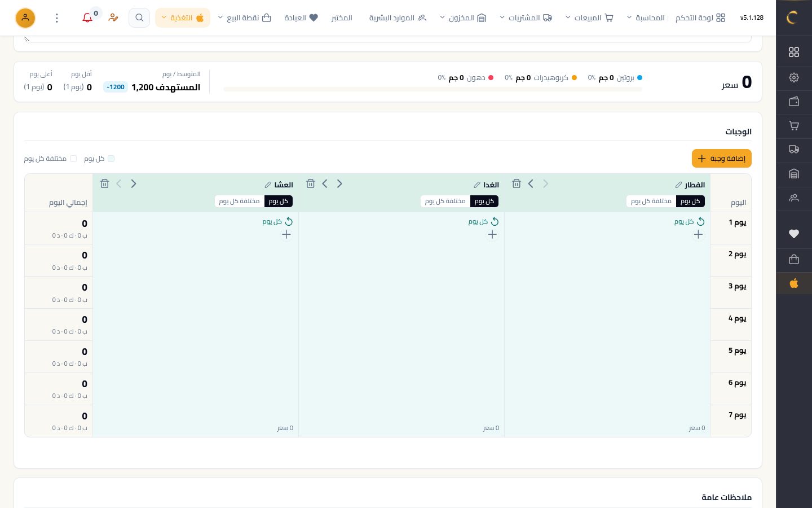Click the إضافة وجبة button

[722, 159]
